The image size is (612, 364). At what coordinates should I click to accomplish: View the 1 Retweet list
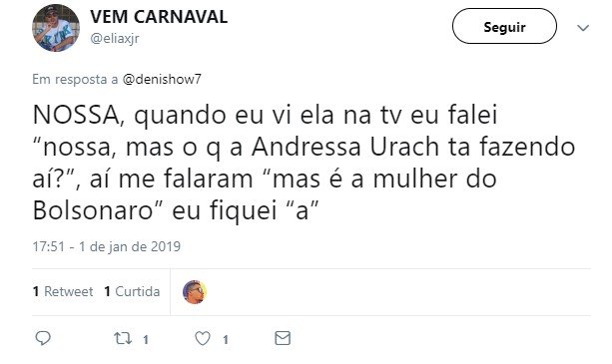tap(63, 291)
